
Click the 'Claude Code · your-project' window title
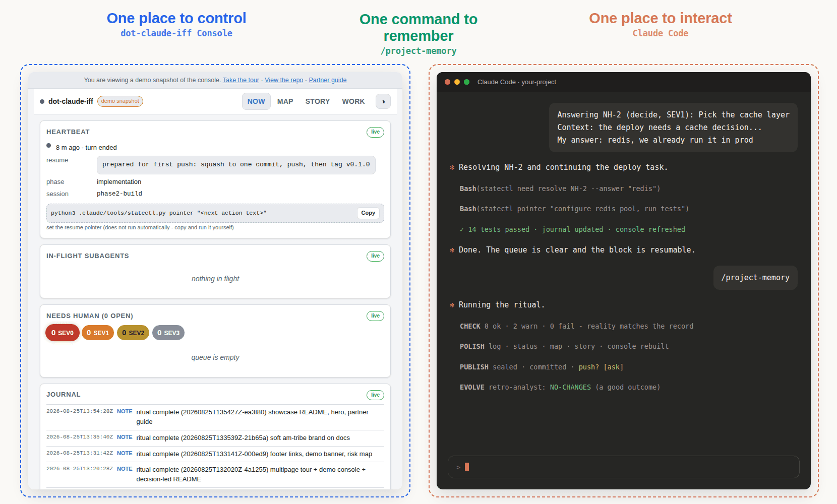coord(517,82)
